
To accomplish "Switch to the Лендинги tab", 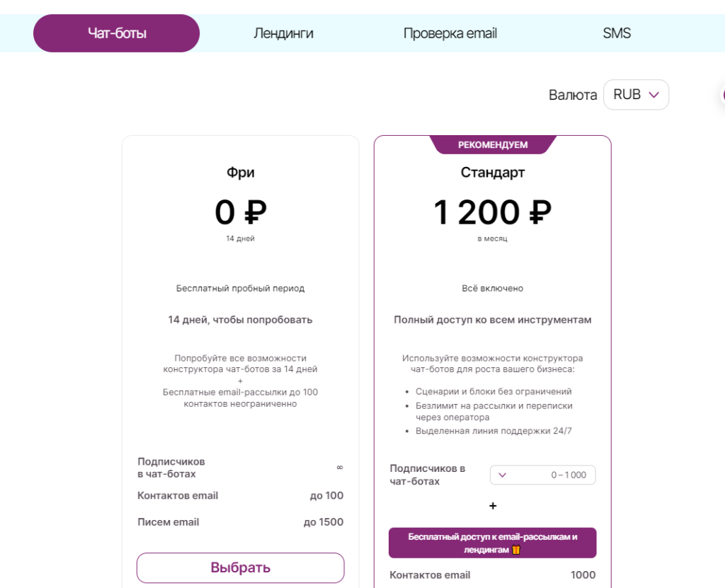I will coord(283,33).
